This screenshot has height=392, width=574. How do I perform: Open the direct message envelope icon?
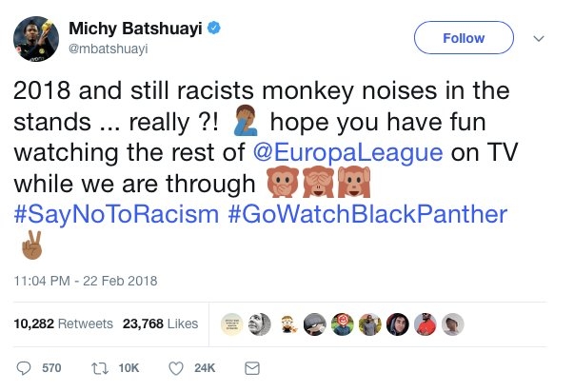click(x=252, y=366)
